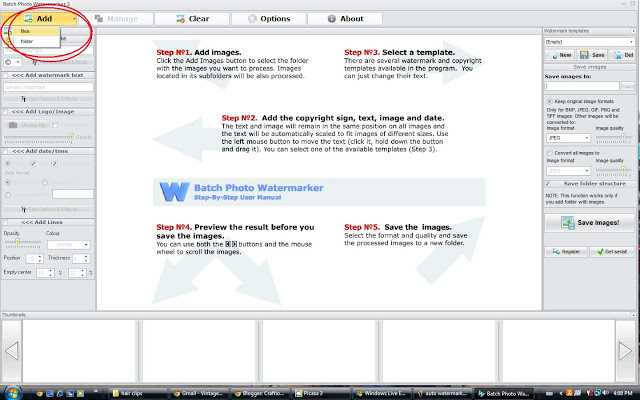Click the Del template button

pyautogui.click(x=622, y=55)
